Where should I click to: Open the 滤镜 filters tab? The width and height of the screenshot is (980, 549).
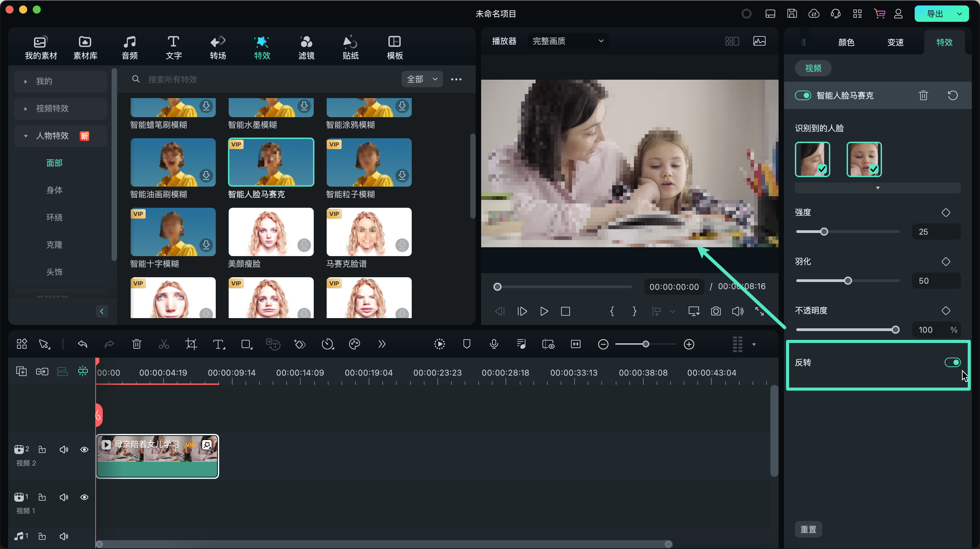coord(306,48)
